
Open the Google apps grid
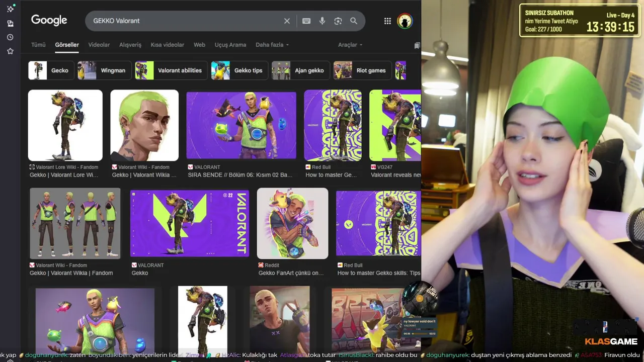click(387, 21)
